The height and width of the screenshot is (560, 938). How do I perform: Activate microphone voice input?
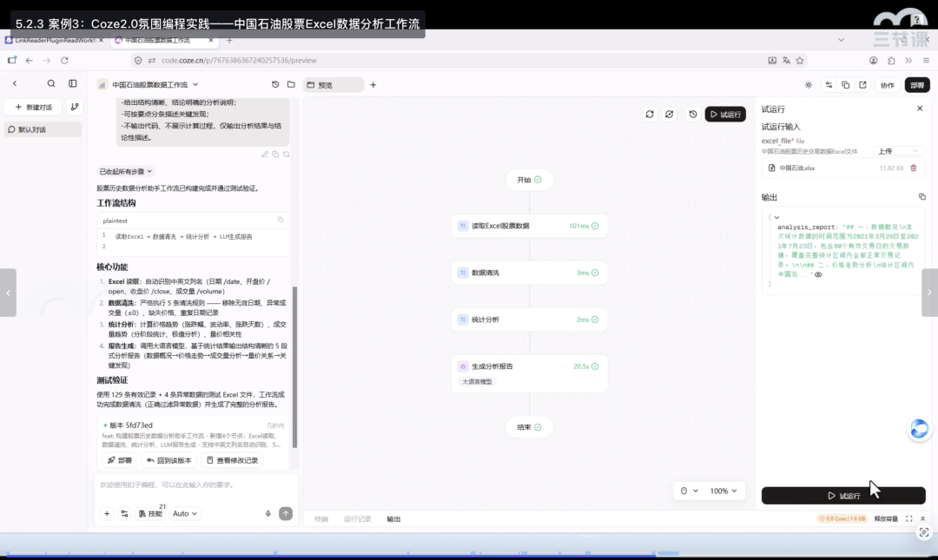tap(268, 513)
